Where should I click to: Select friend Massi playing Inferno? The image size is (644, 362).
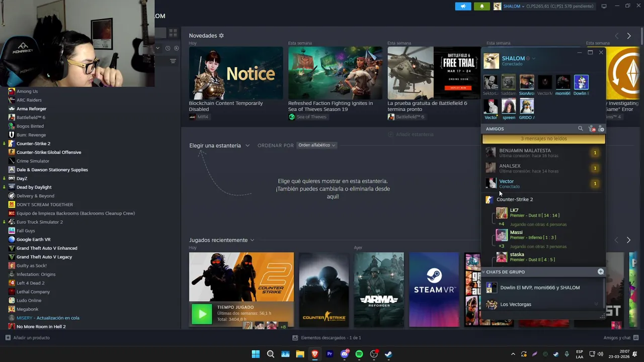tap(548, 235)
